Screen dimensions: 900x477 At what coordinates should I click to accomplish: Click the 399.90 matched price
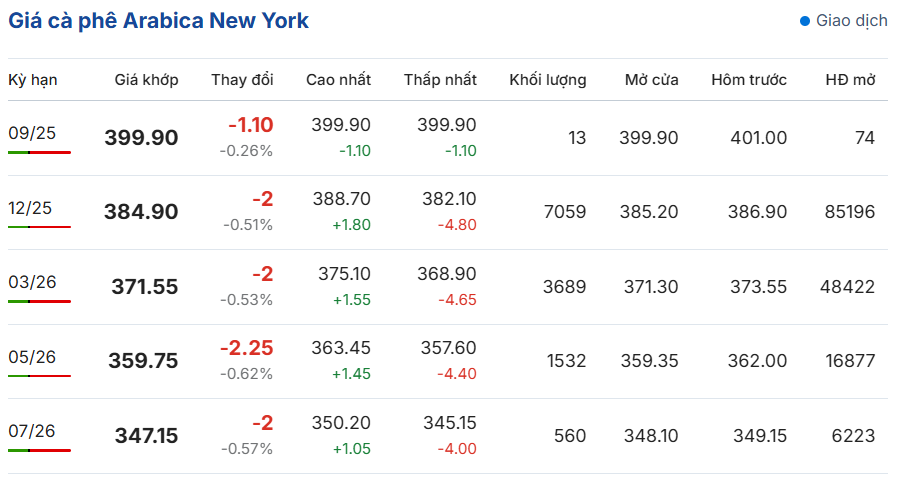(141, 138)
